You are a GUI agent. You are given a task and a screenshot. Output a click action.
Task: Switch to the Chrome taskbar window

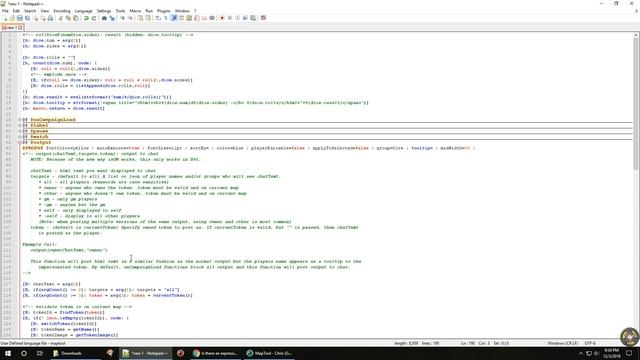(x=215, y=353)
